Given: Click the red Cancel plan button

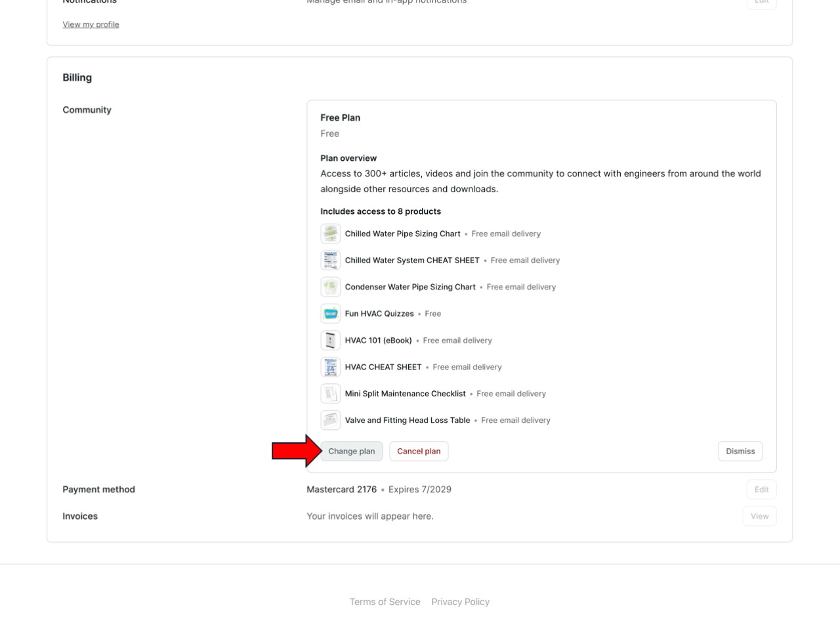Looking at the screenshot, I should (x=419, y=451).
